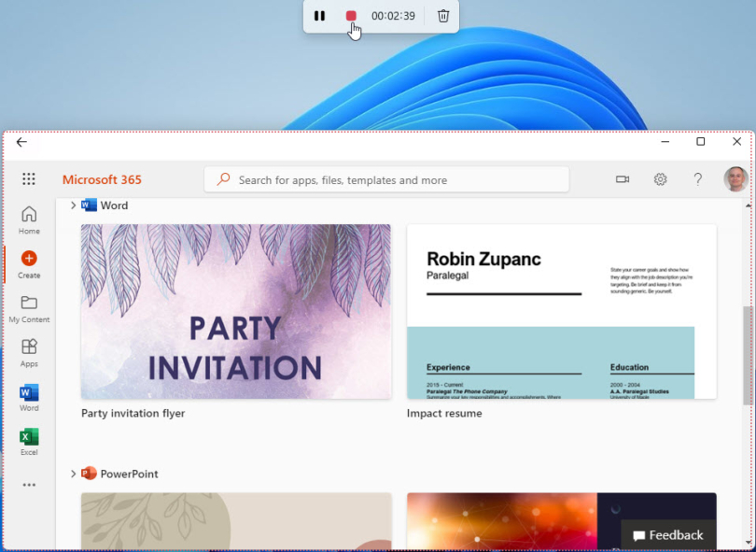Image resolution: width=756 pixels, height=552 pixels.
Task: Pause the screen recording
Action: point(320,16)
